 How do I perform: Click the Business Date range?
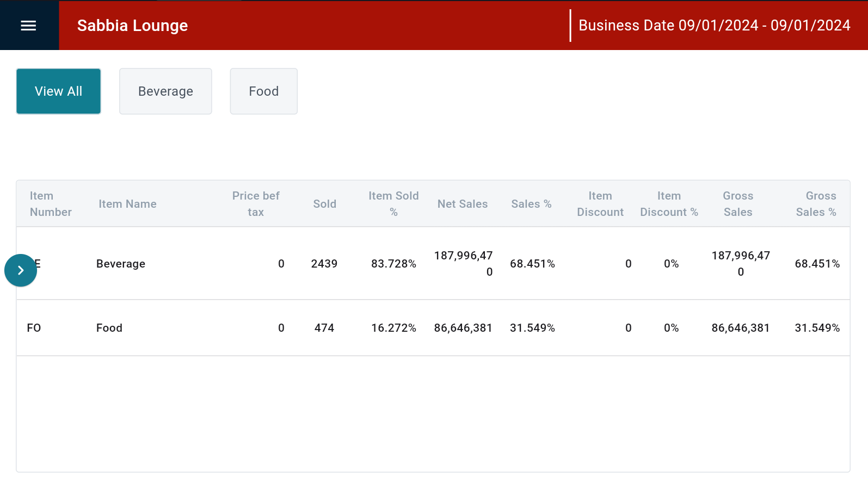point(714,26)
